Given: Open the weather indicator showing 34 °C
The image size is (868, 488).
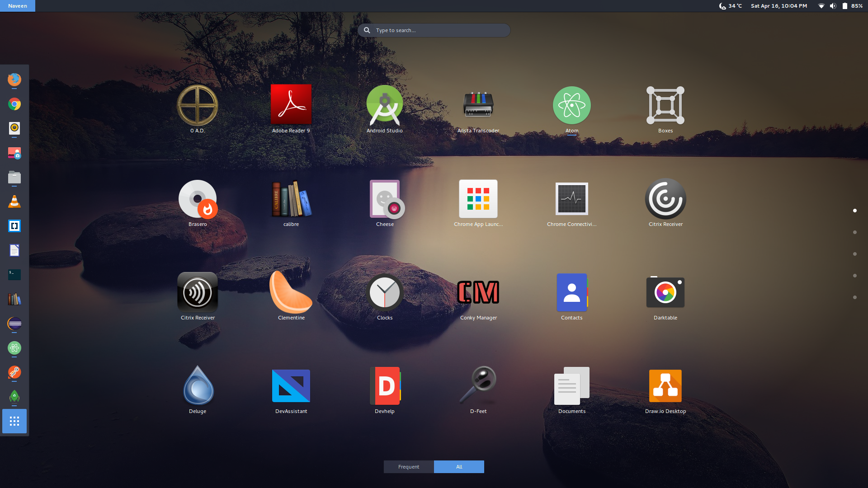Looking at the screenshot, I should coord(731,6).
